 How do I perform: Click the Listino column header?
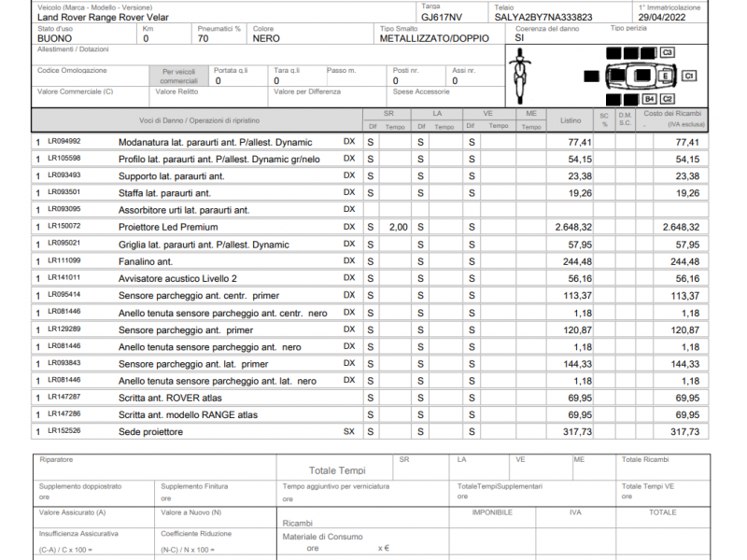[x=571, y=120]
